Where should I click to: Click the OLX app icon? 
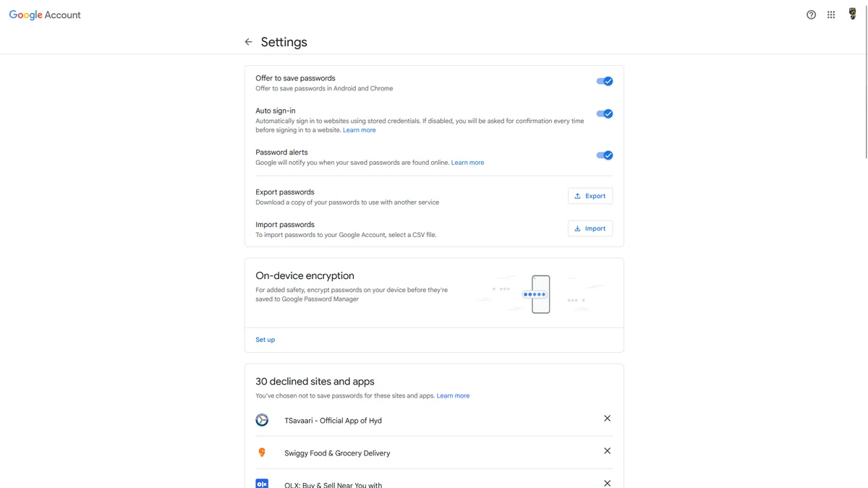262,484
